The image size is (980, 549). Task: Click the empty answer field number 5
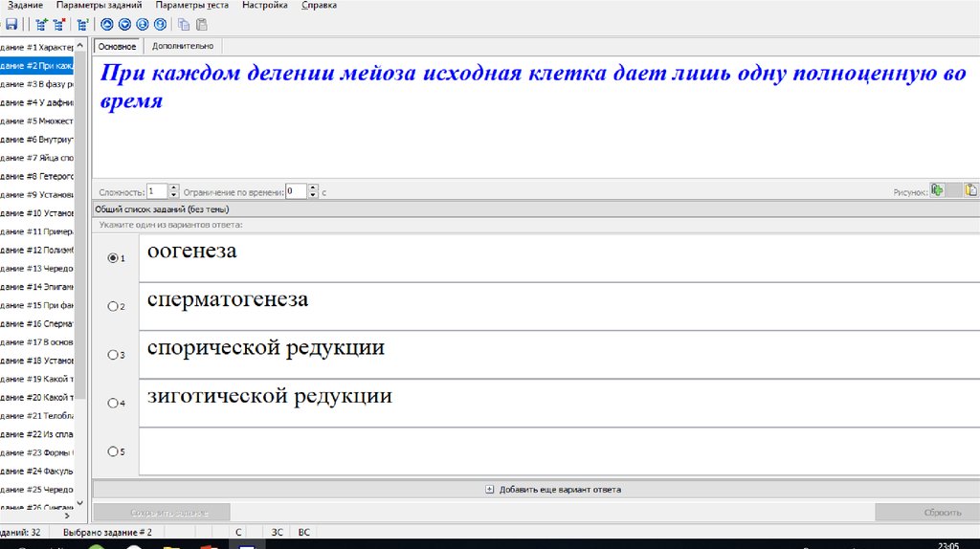pyautogui.click(x=555, y=450)
